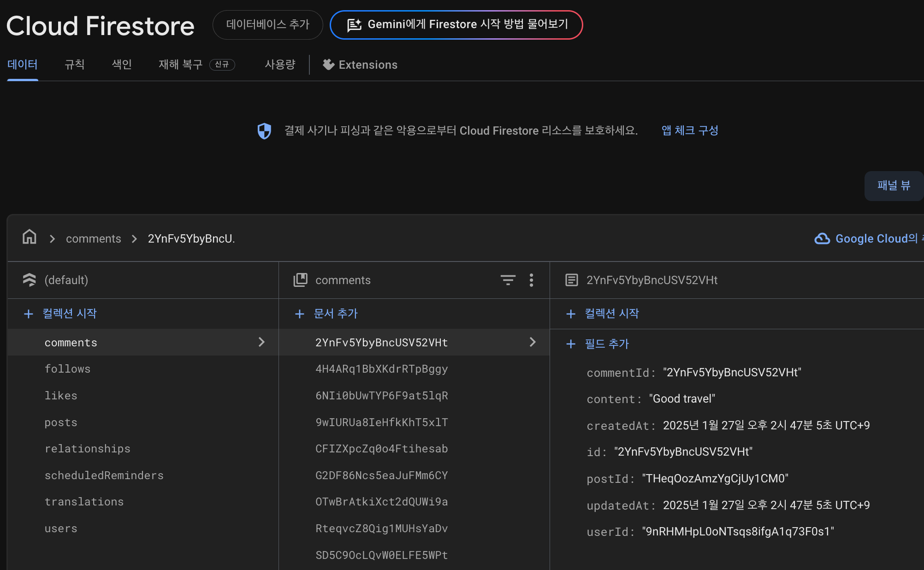Click the home icon in the breadcrumb
Screen dimensions: 924x570
point(30,237)
